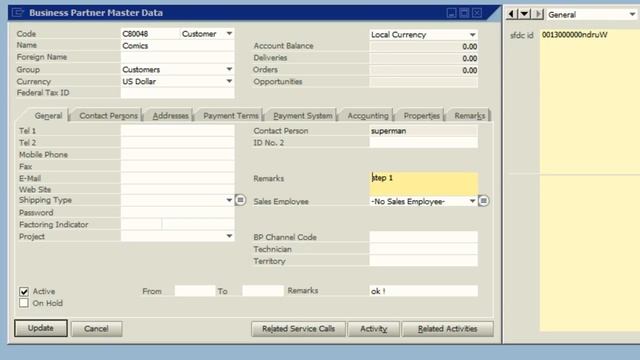Click the E-Mail field

click(178, 178)
